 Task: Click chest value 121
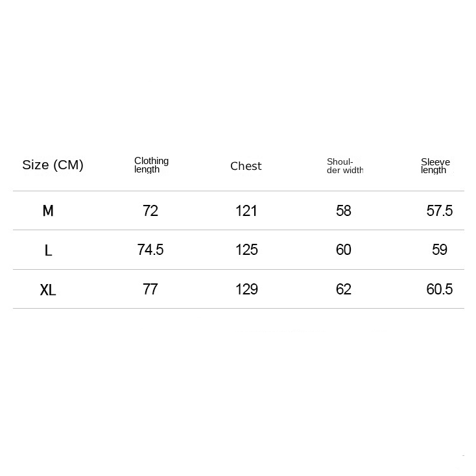[x=246, y=211]
